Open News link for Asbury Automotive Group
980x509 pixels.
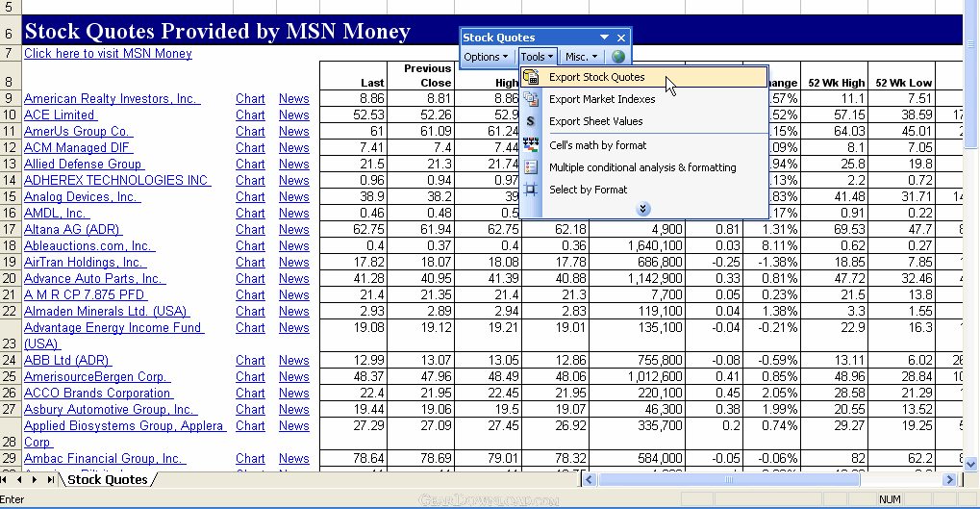[x=293, y=409]
